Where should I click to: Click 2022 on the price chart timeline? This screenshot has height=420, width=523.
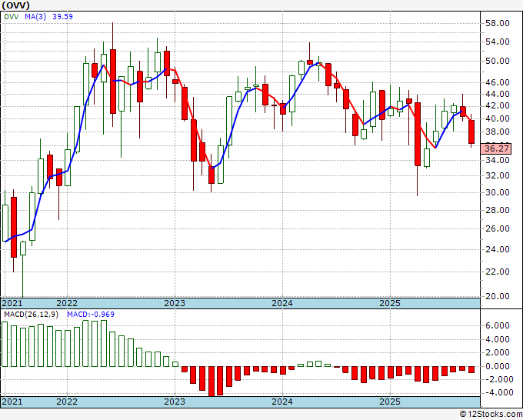(x=67, y=303)
